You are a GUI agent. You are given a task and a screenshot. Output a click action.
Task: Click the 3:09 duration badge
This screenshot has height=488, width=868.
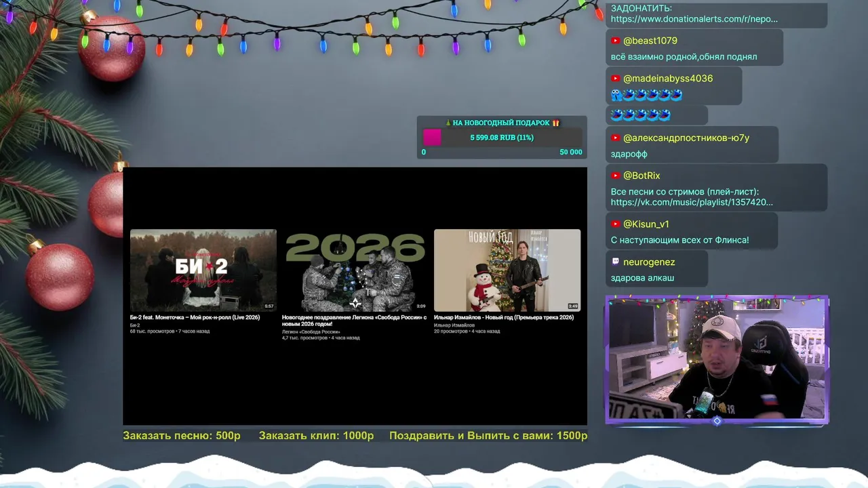421,306
